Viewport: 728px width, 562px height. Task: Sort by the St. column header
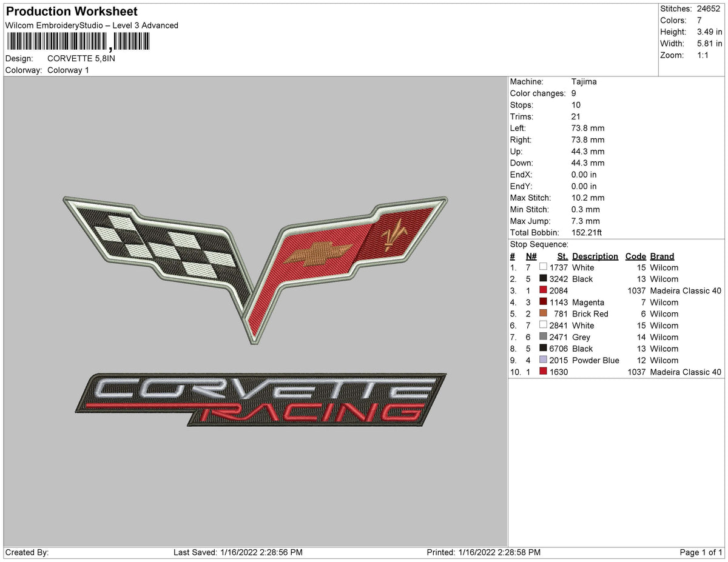562,256
